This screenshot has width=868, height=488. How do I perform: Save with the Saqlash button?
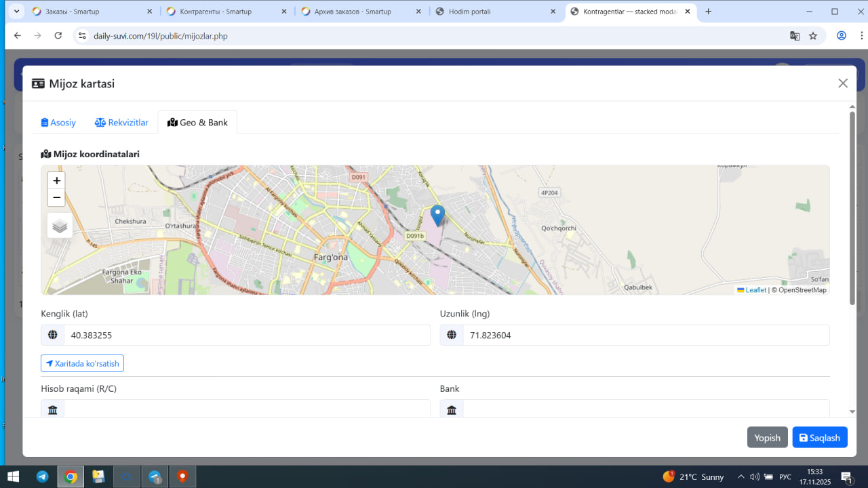point(820,437)
